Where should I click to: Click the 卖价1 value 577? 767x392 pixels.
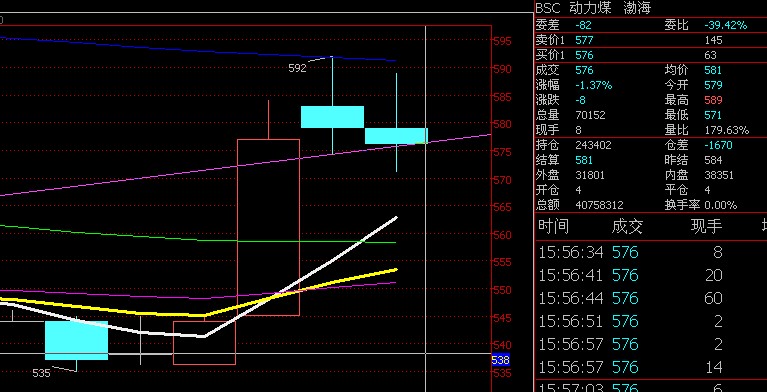click(584, 40)
